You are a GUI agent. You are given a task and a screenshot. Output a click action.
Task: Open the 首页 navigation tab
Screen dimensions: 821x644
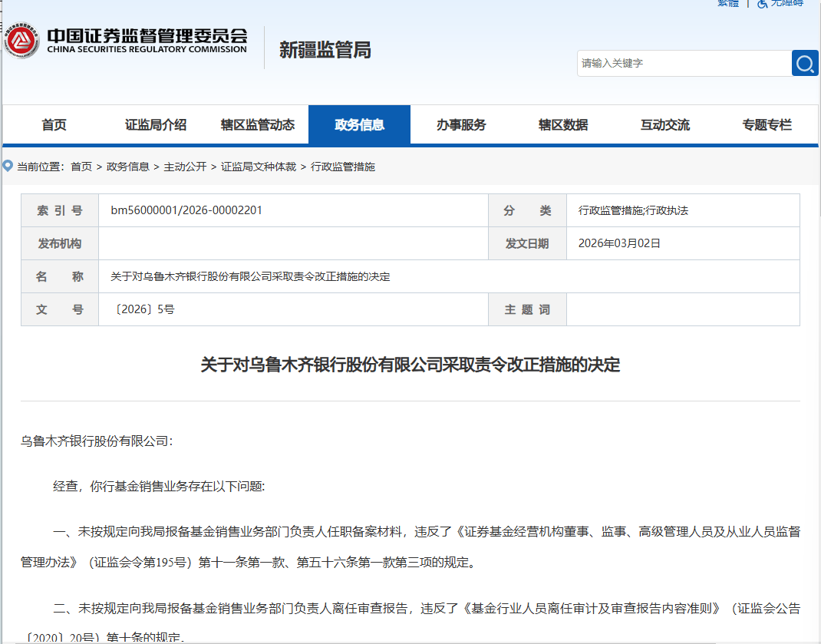click(54, 125)
